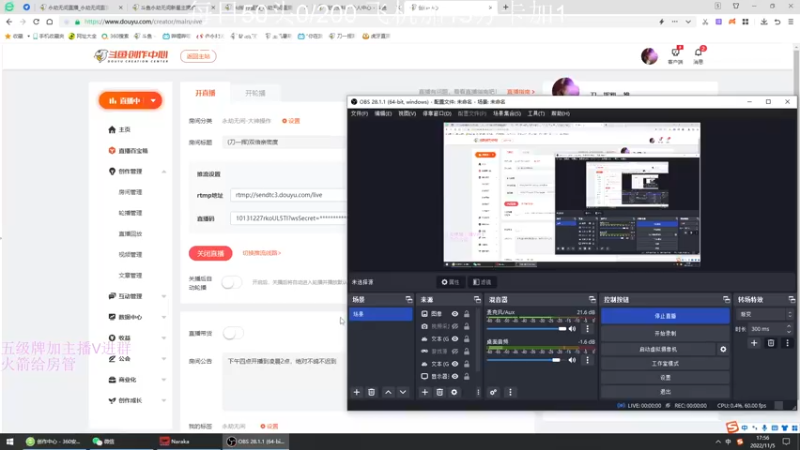This screenshot has height=450, width=800.
Task: Expand the guild sidebar section
Action: pos(164,359)
